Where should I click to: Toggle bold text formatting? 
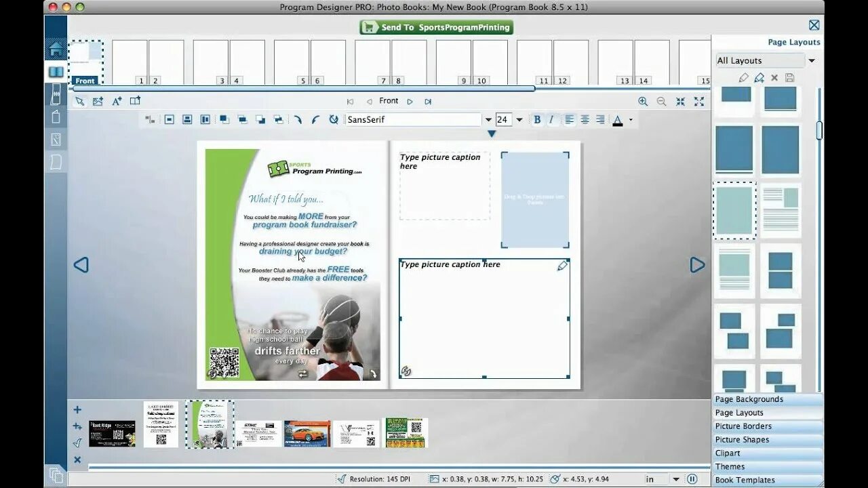coord(537,119)
